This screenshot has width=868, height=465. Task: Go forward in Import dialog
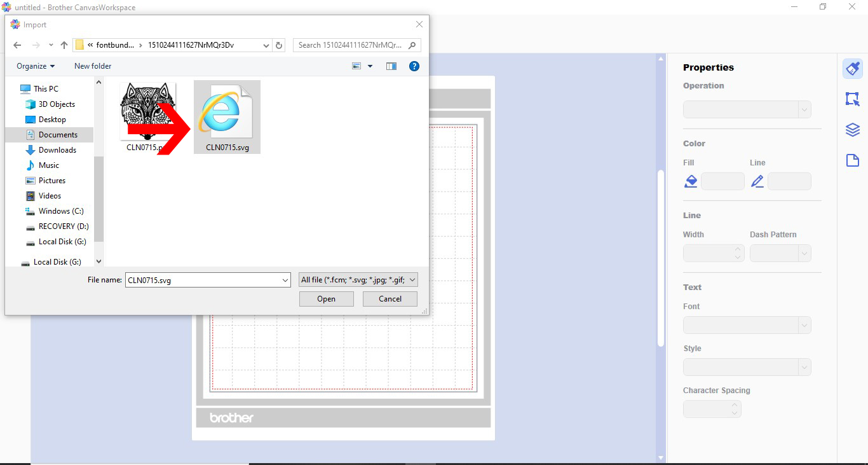tap(36, 45)
